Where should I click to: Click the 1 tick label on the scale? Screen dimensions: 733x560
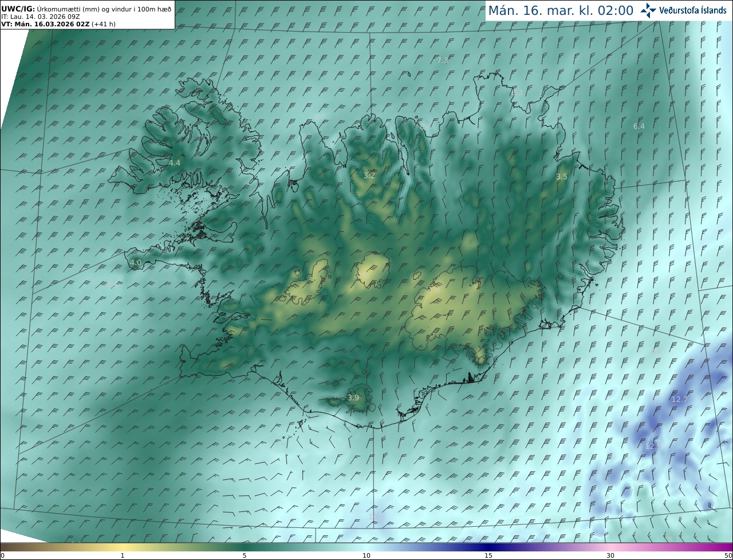coord(123,555)
